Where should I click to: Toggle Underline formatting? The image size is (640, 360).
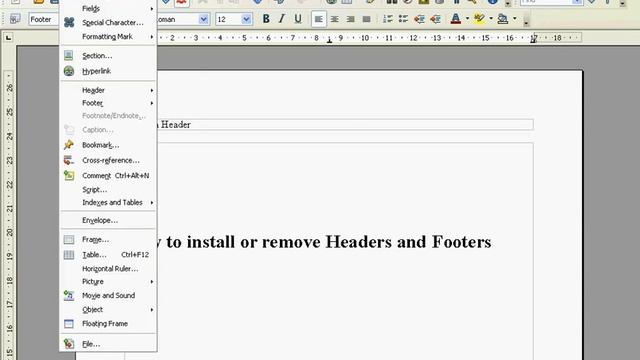[x=298, y=19]
